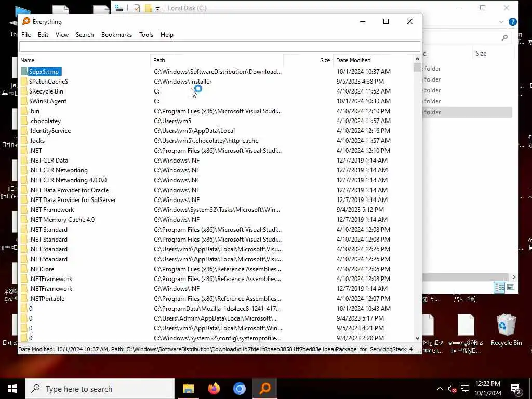Select the '0' row in C:\ProgramData\Mozilla path
This screenshot has width=532, height=399.
click(217, 309)
